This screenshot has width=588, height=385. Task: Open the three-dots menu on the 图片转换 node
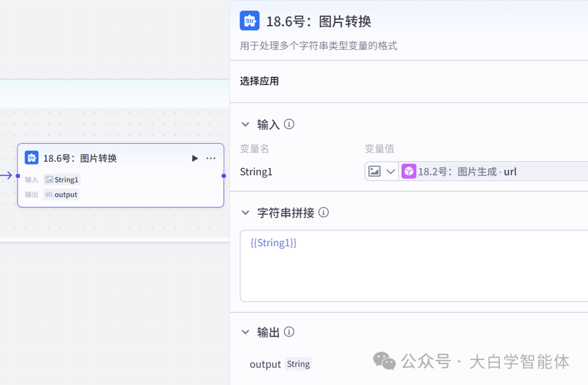click(x=211, y=158)
